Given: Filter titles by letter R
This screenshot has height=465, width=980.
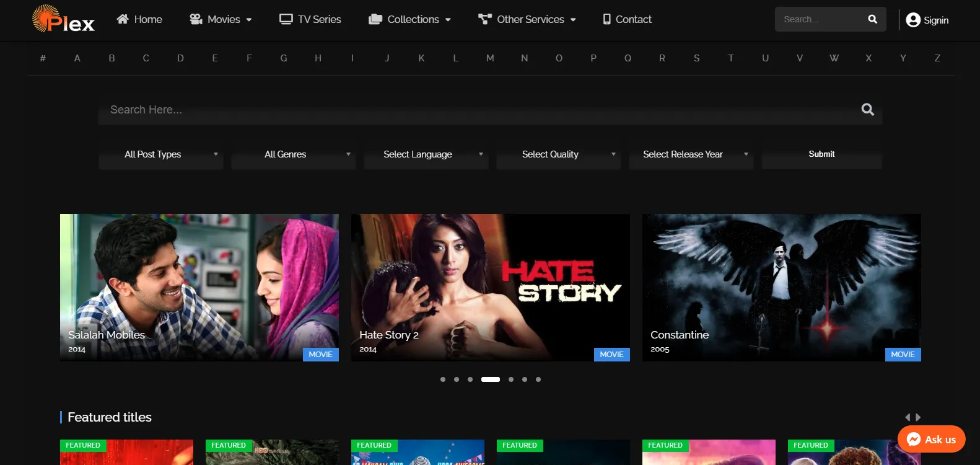Looking at the screenshot, I should pyautogui.click(x=662, y=58).
